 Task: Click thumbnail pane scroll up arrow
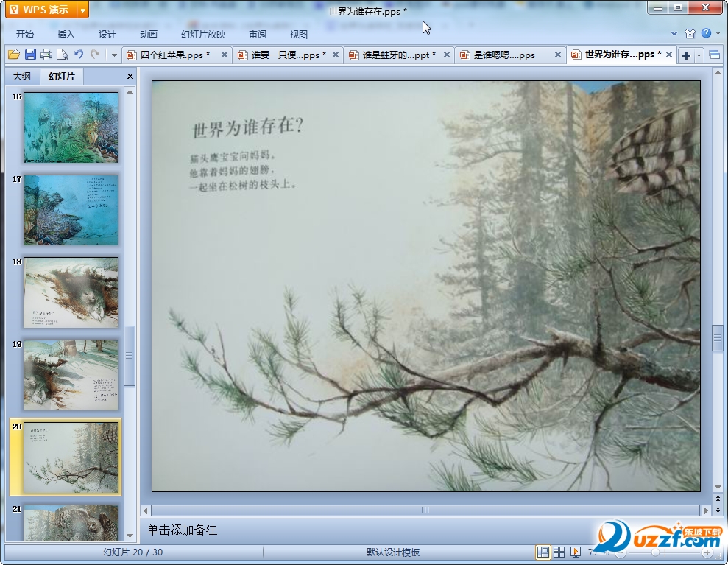[x=130, y=91]
